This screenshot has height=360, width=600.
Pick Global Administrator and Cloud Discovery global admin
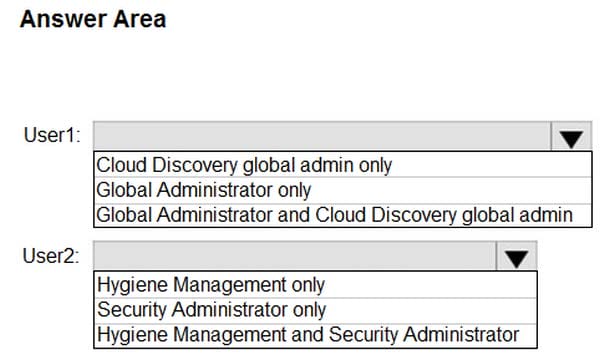(343, 215)
